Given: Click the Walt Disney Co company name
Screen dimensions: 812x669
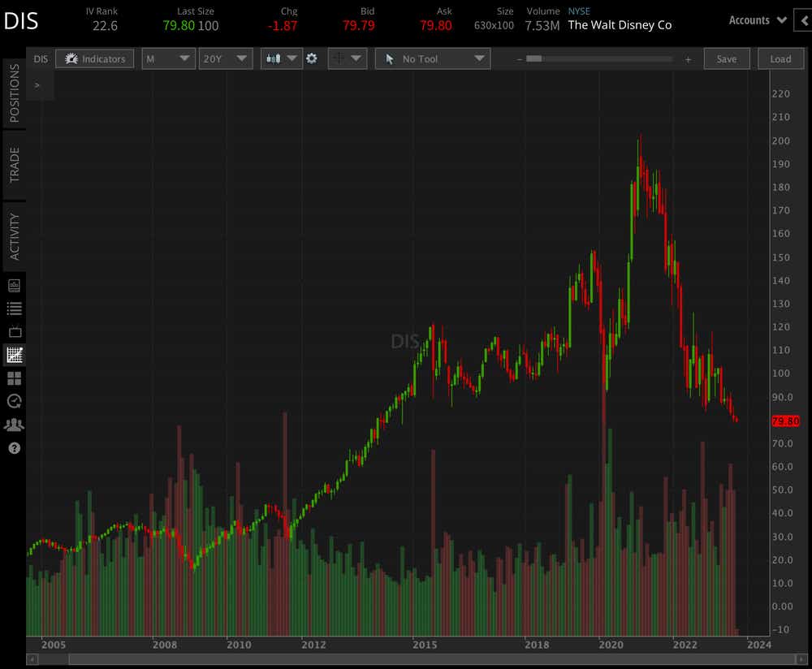Looking at the screenshot, I should [620, 25].
